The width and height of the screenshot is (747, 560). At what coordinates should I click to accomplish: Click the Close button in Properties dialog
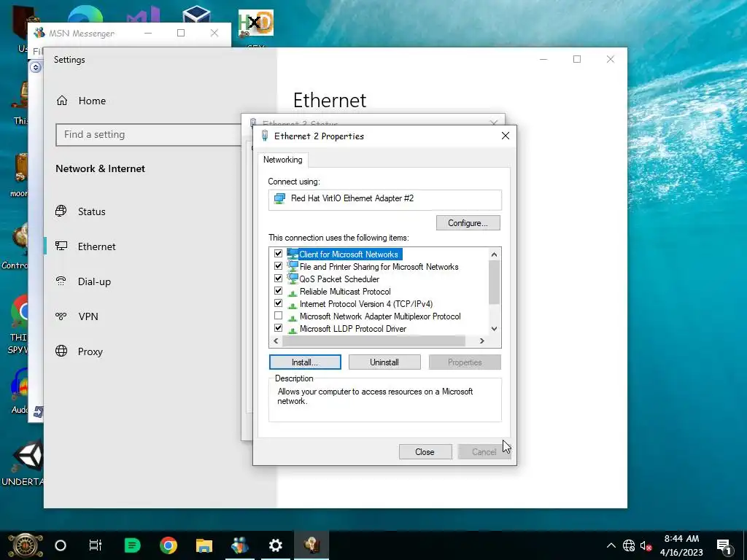coord(425,452)
